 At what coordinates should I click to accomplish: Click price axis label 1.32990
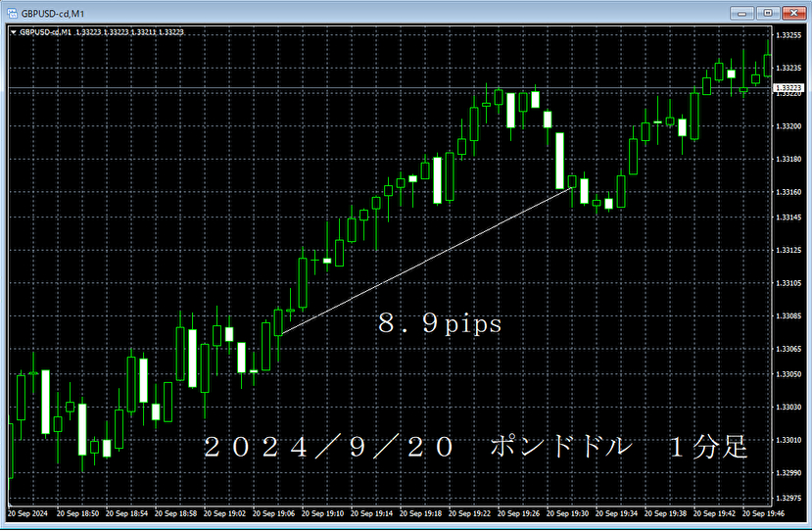788,473
